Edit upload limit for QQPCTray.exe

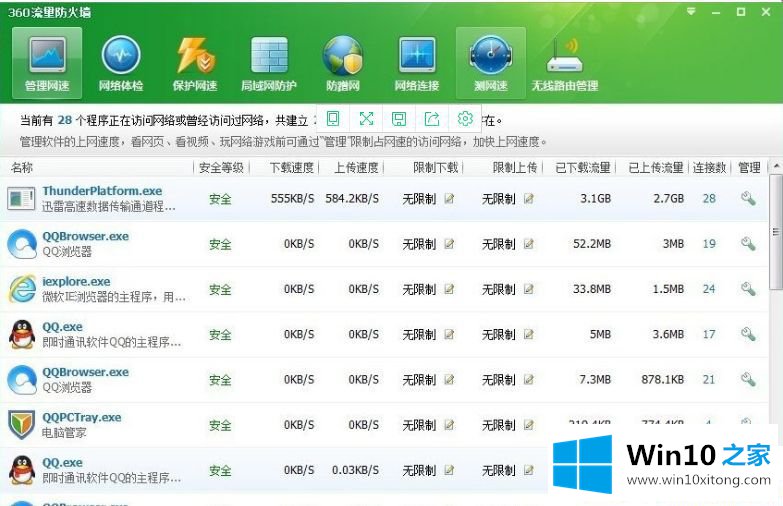[529, 425]
